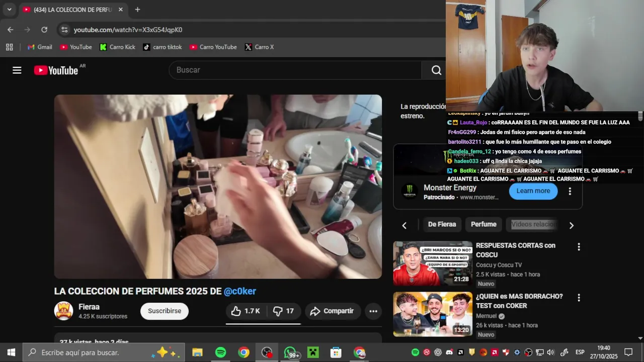Viewport: 644px width, 362px height.
Task: Open options for QUIEN es MAS BORRACHO video
Action: [579, 298]
